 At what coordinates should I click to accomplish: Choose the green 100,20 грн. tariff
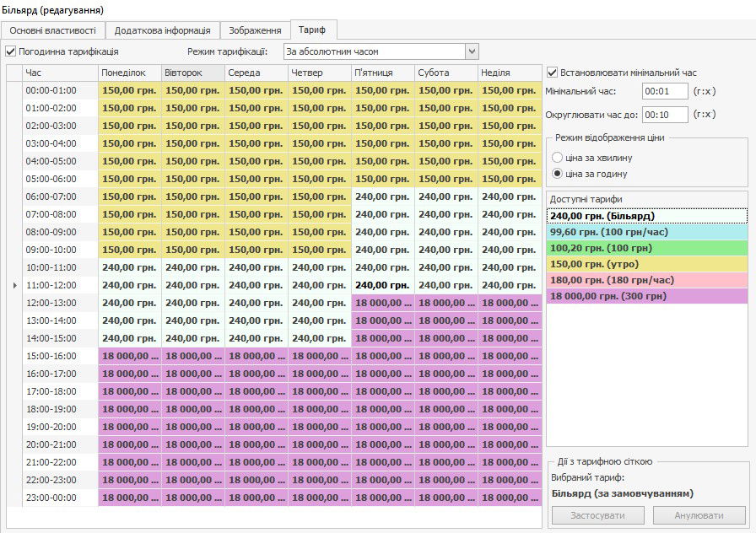tap(646, 247)
